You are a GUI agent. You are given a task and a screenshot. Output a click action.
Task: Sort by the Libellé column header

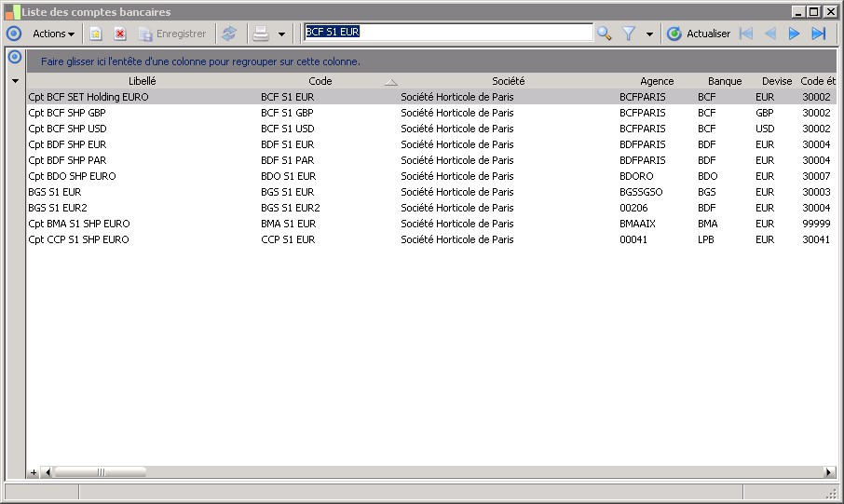[x=142, y=81]
